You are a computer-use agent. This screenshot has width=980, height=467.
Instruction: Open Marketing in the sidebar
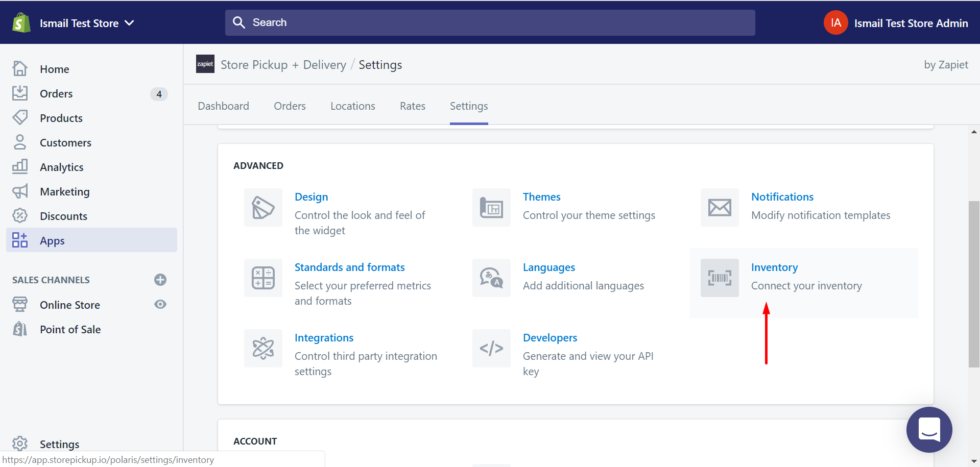(65, 191)
